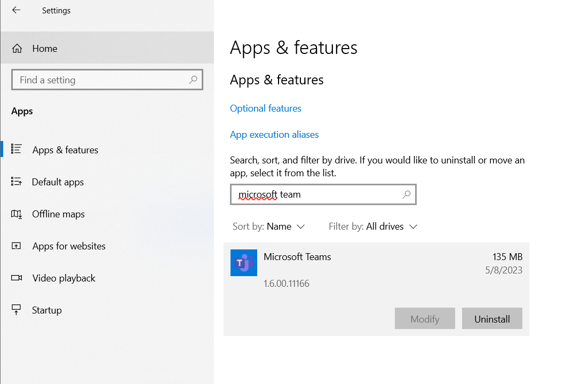Screen dimensions: 588x384
Task: Click the Modify button for Microsoft Teams
Action: pyautogui.click(x=425, y=318)
